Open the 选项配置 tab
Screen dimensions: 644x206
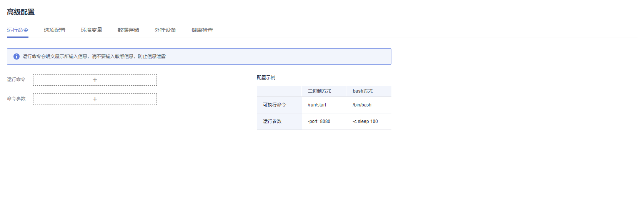coord(55,30)
